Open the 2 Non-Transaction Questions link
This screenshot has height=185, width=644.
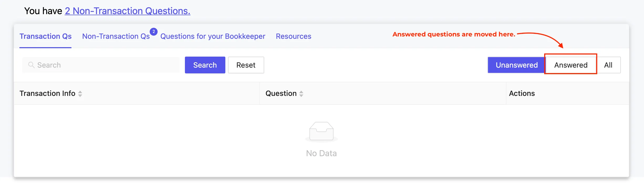pyautogui.click(x=128, y=11)
